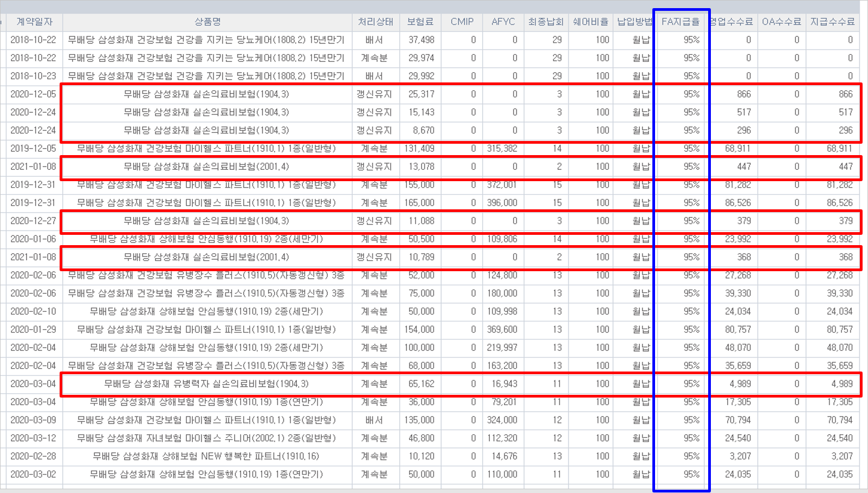Select product 상해보험 NEW 행복한 파트너(1910.16)
Image resolution: width=868 pixels, height=493 pixels.
[206, 456]
